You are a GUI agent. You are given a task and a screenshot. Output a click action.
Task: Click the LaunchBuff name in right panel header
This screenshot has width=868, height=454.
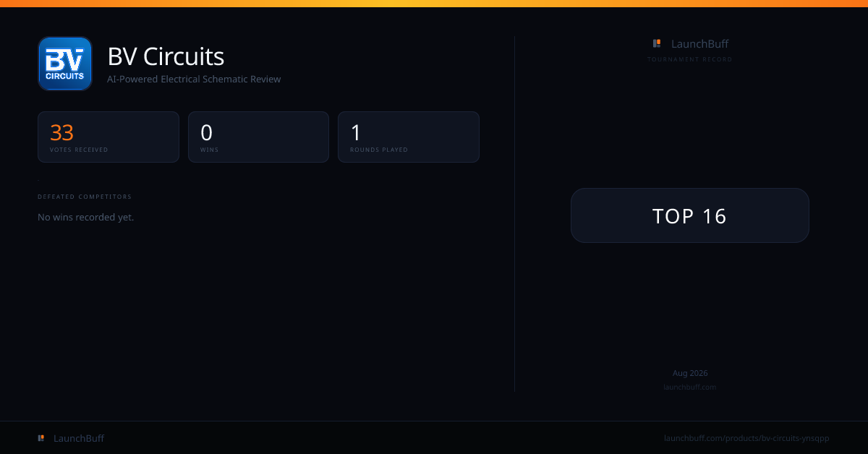pyautogui.click(x=699, y=43)
